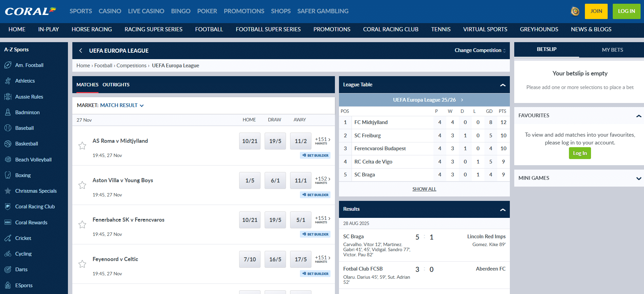Select the Betslip tab
The image size is (644, 294).
coord(547,49)
